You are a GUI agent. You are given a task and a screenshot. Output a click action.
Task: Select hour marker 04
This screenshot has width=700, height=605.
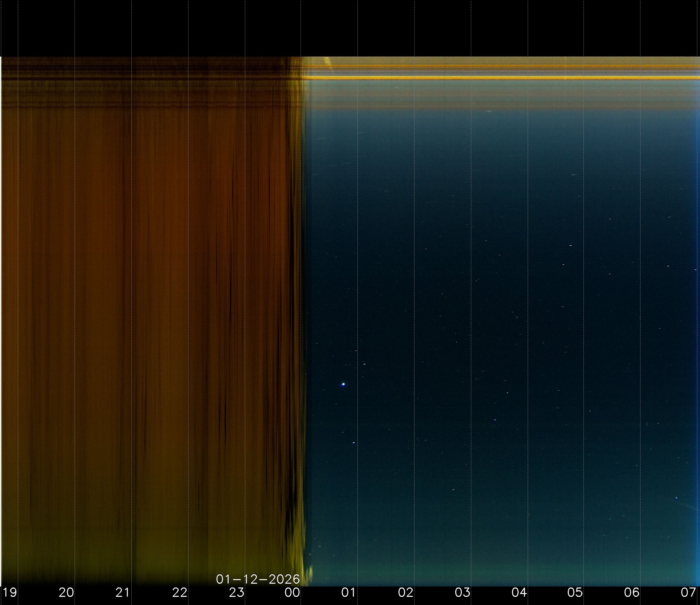pyautogui.click(x=519, y=592)
